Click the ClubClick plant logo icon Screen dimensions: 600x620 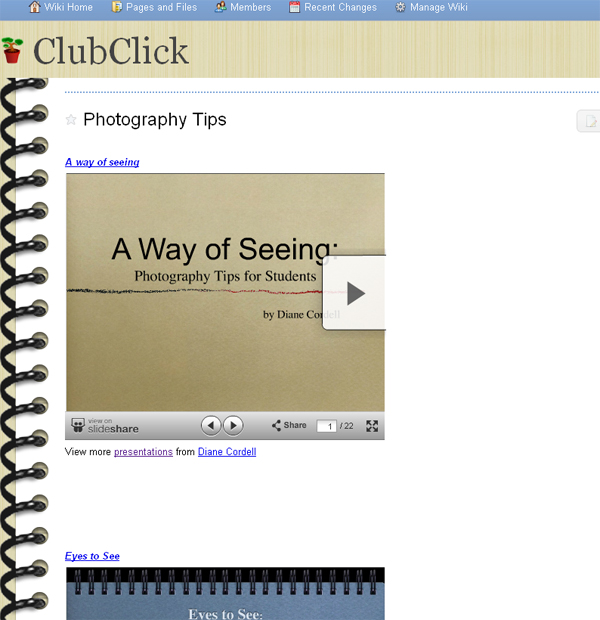12,51
